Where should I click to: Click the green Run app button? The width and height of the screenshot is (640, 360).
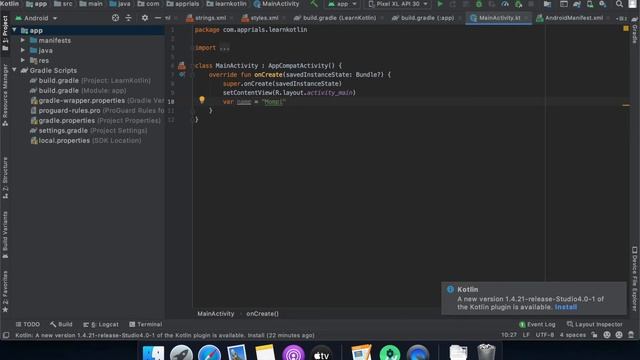(440, 4)
